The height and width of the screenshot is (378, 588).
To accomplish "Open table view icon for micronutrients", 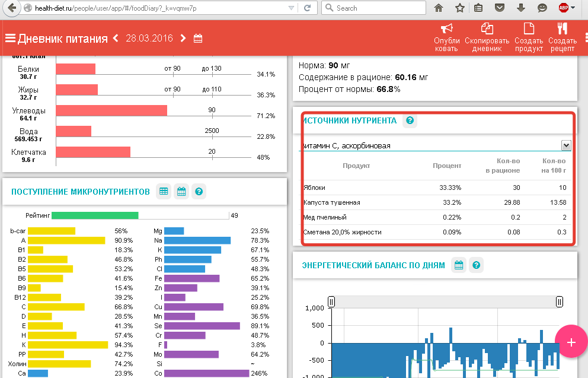I will (x=164, y=192).
